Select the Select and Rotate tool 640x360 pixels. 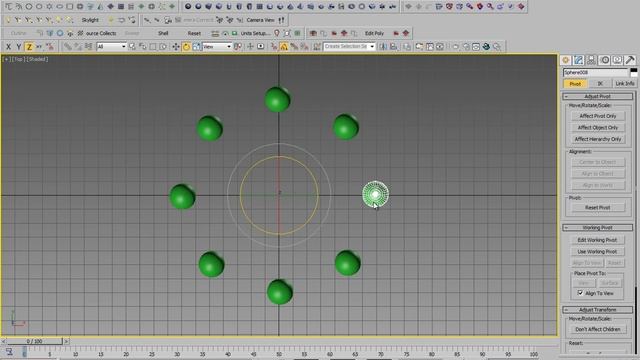tap(187, 47)
